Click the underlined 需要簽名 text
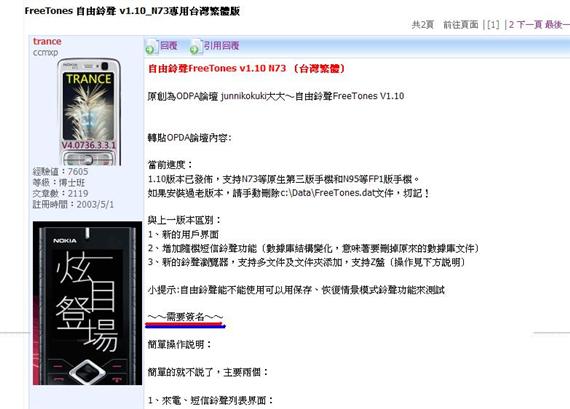The image size is (570, 409). click(x=185, y=317)
